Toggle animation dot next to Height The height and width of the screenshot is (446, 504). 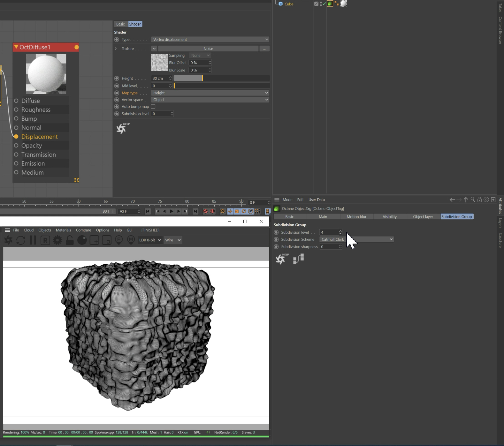coord(117,78)
